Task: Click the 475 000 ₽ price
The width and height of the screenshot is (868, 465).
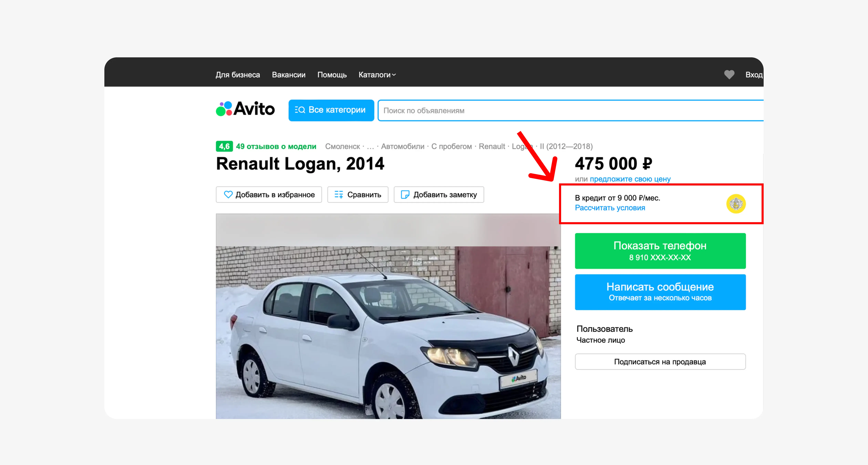Action: [x=614, y=164]
